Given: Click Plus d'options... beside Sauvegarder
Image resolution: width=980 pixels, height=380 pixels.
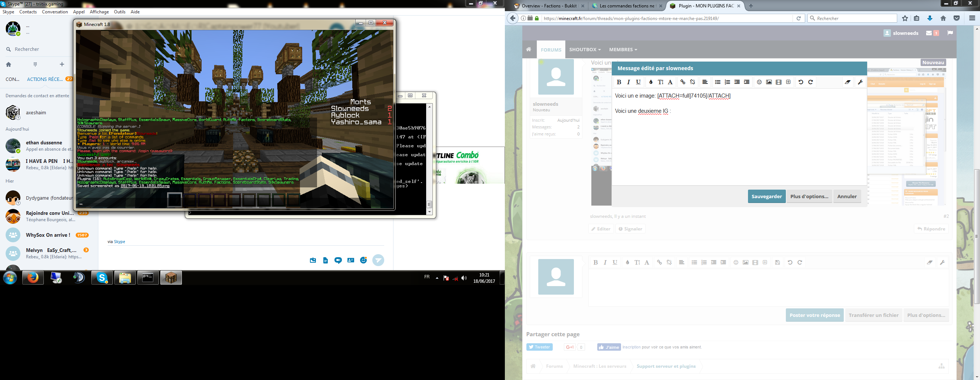Looking at the screenshot, I should [809, 196].
